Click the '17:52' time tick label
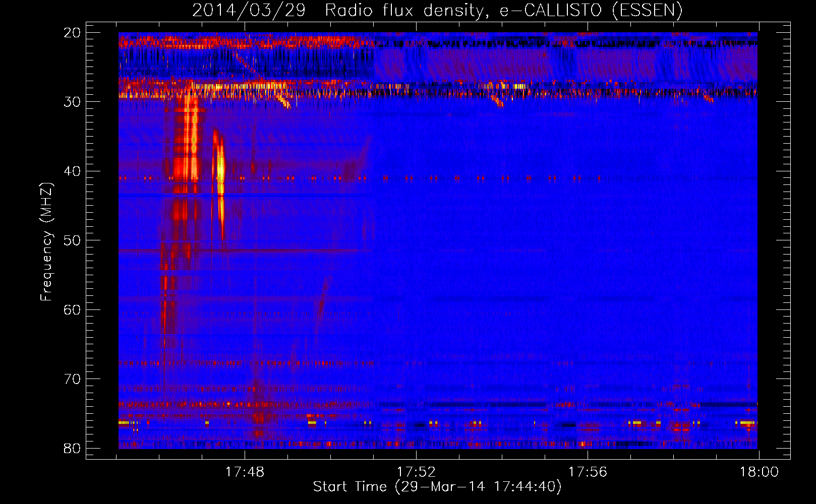Image resolution: width=816 pixels, height=504 pixels. (x=416, y=472)
